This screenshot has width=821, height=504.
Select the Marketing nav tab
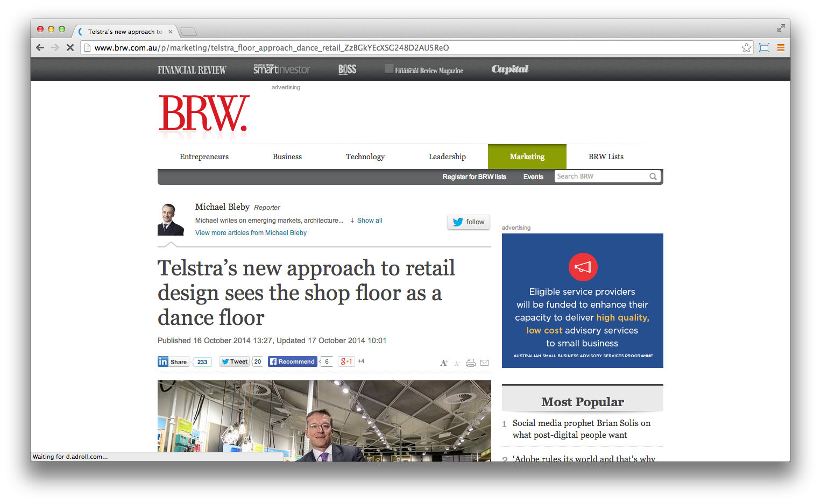click(527, 157)
